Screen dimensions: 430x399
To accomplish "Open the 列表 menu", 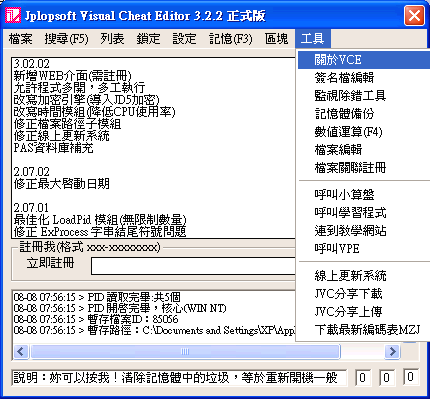I will [112, 39].
